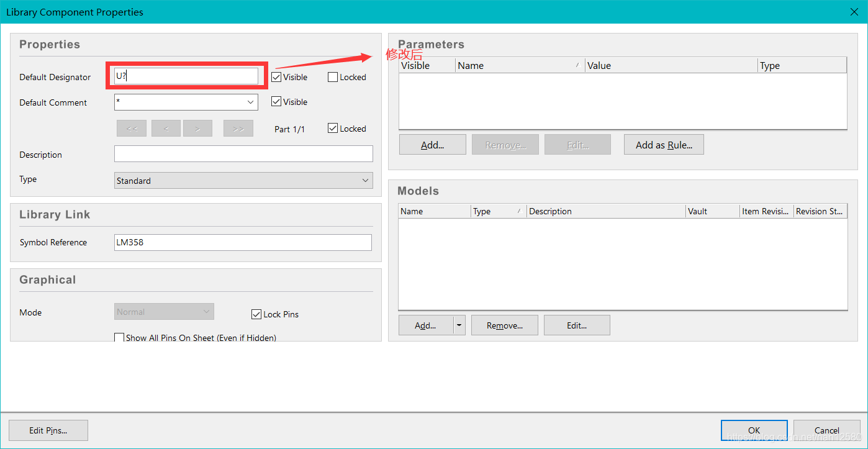Open the Models Add dropdown arrow
Viewport: 868px width, 449px height.
pos(459,325)
